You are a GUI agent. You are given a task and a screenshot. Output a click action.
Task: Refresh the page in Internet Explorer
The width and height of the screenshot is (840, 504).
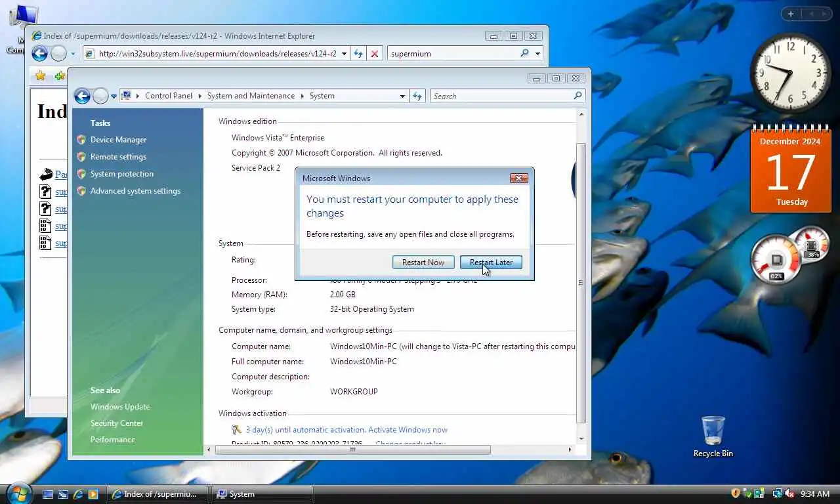point(358,54)
